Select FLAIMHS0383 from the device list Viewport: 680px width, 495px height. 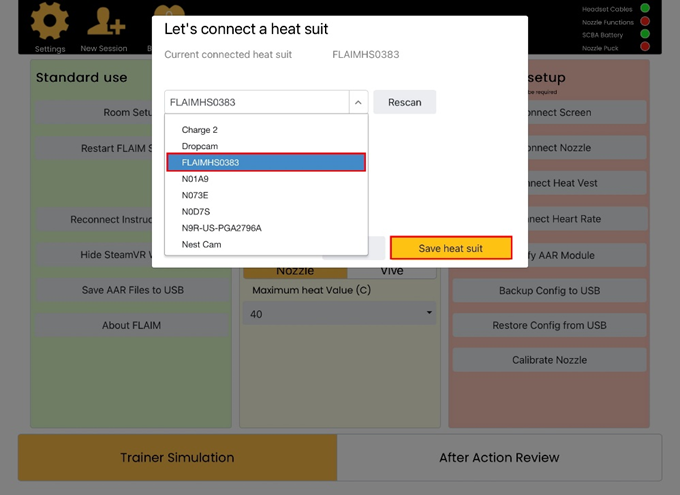point(266,162)
